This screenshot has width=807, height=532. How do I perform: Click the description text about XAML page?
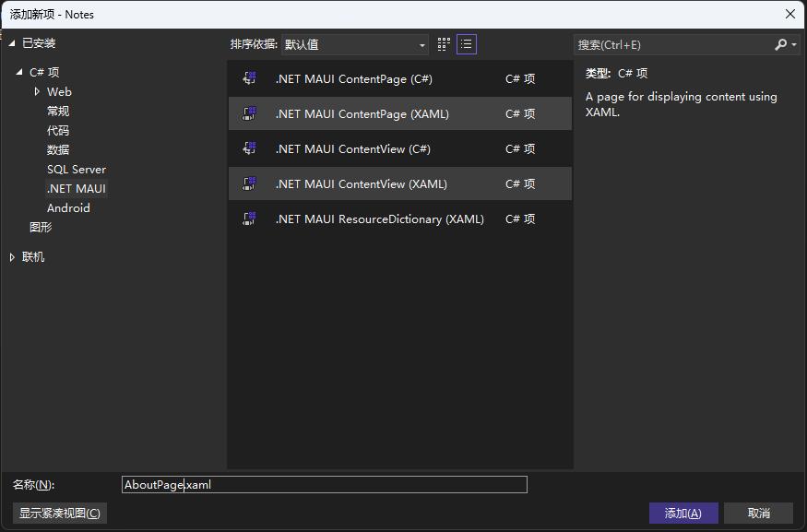(x=681, y=104)
